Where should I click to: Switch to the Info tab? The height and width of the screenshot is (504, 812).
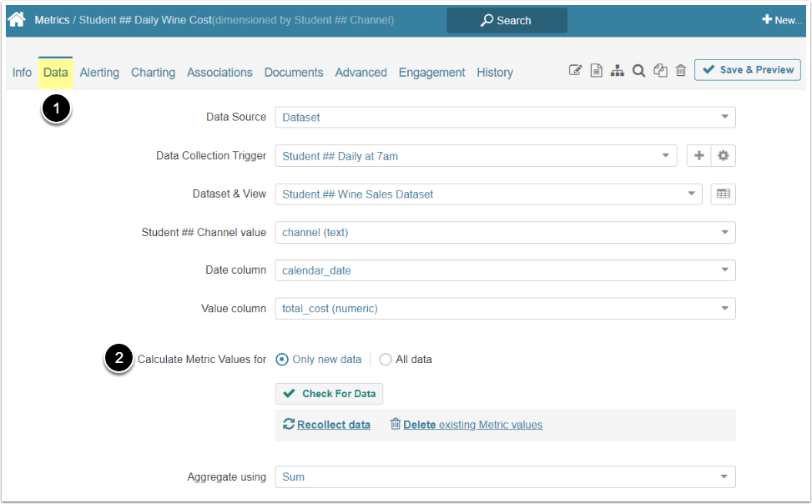coord(22,73)
